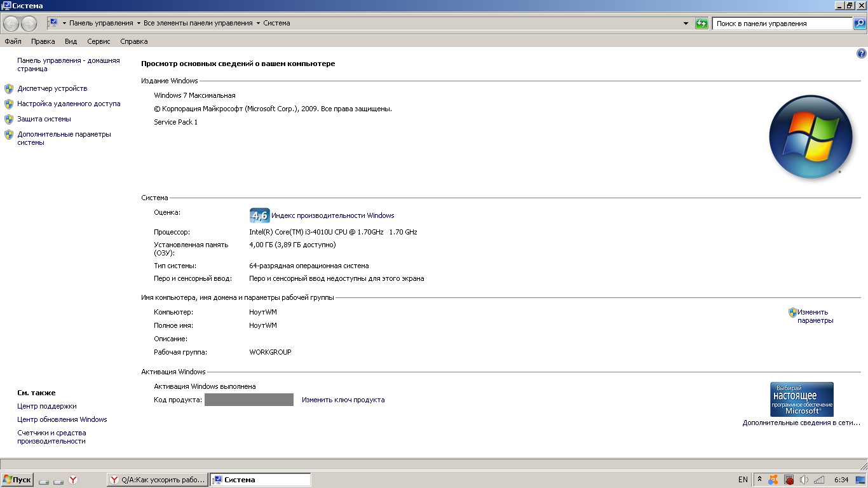Viewport: 868px width, 488px height.
Task: Open the volume speaker tray icon
Action: pyautogui.click(x=804, y=480)
